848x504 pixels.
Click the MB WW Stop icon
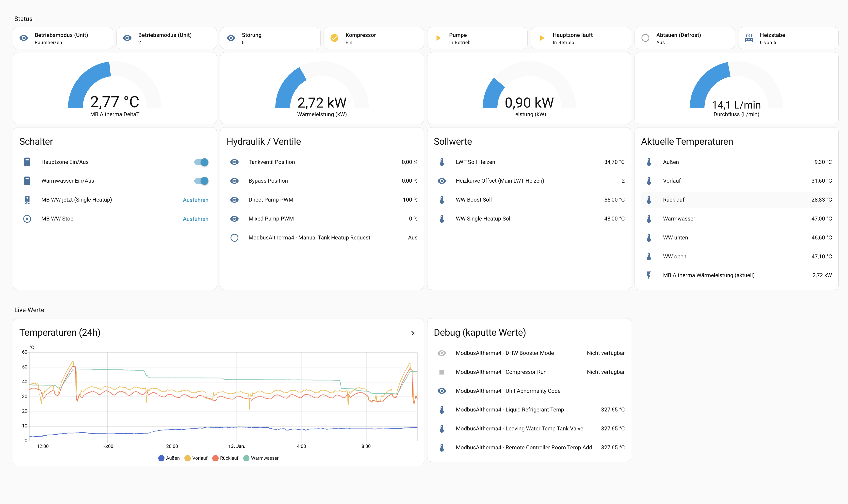click(x=27, y=219)
